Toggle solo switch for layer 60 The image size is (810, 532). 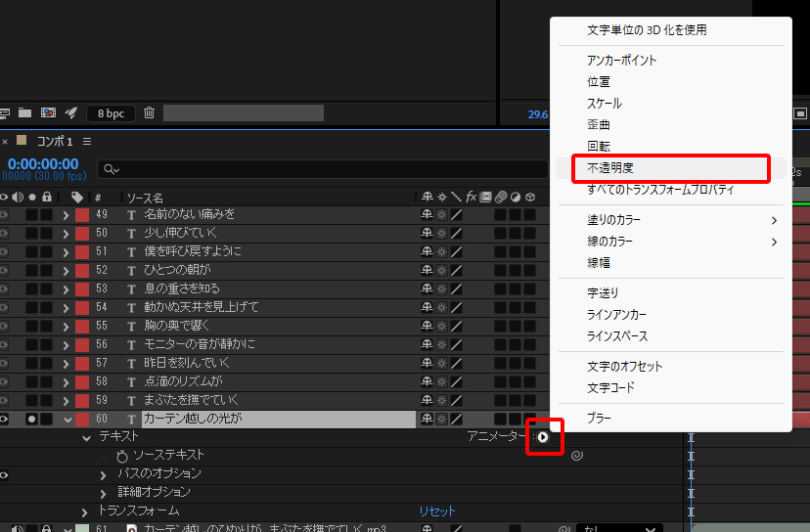[32, 419]
